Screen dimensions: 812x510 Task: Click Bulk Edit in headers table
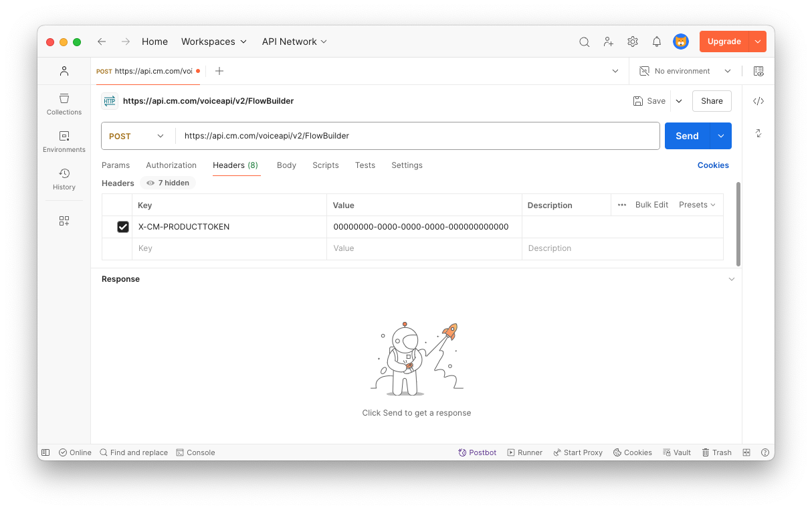[x=651, y=205]
